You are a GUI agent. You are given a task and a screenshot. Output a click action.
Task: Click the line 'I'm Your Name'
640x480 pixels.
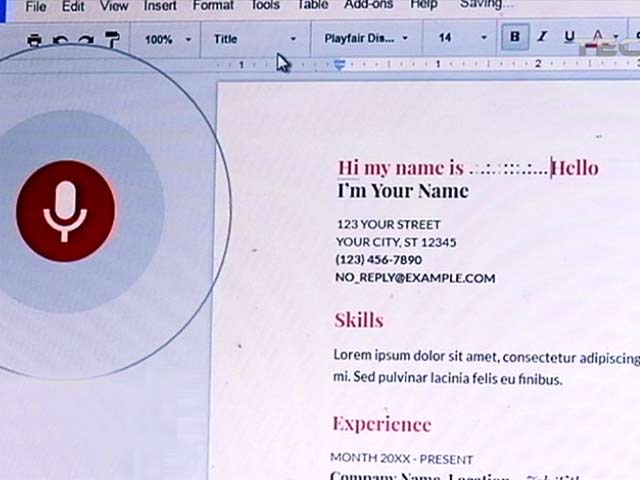(403, 191)
